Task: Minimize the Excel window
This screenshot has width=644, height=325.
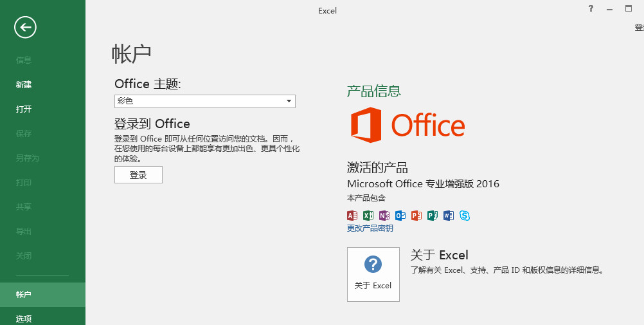Action: pos(609,8)
